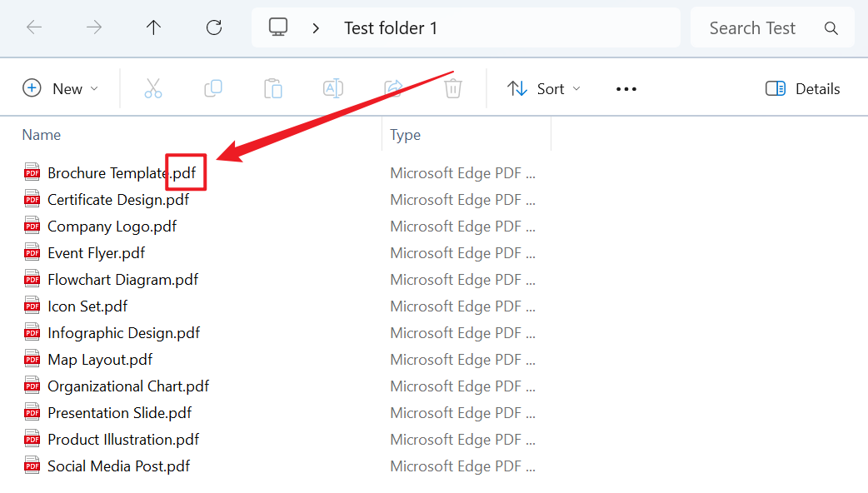Click PDF icon beside Social Media Post.pdf
868x493 pixels.
32,466
